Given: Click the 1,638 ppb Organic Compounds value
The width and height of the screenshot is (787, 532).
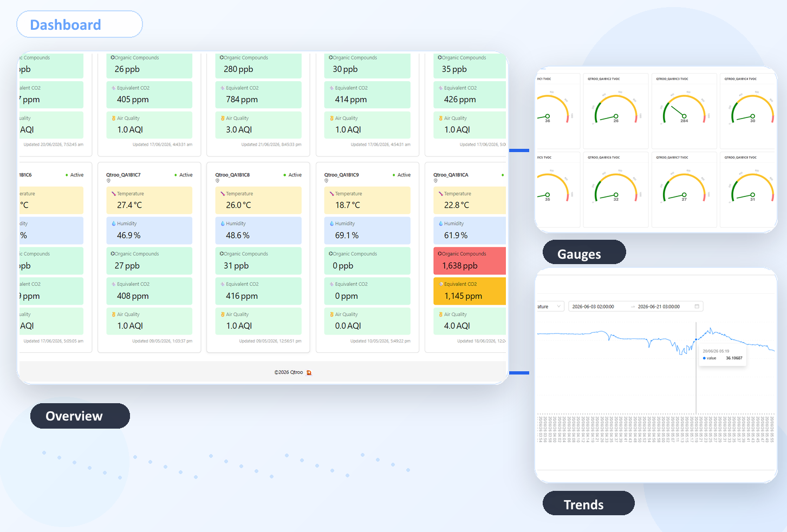Looking at the screenshot, I should [x=460, y=266].
